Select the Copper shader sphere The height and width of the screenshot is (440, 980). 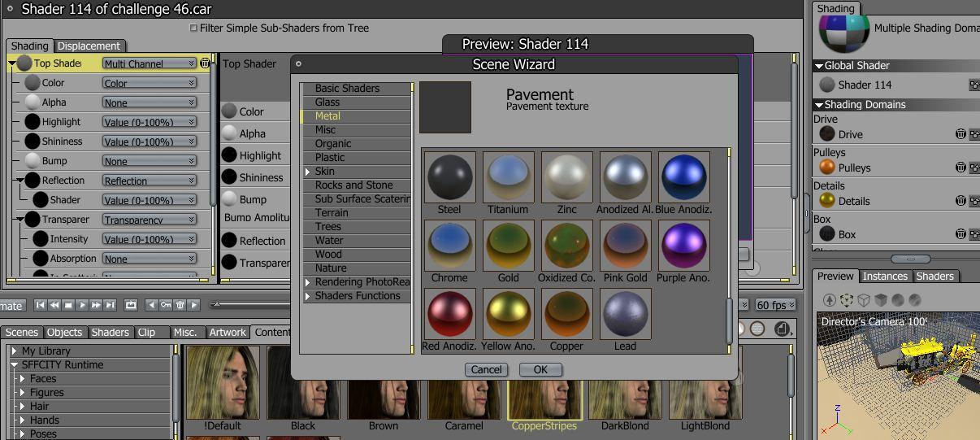coord(566,313)
